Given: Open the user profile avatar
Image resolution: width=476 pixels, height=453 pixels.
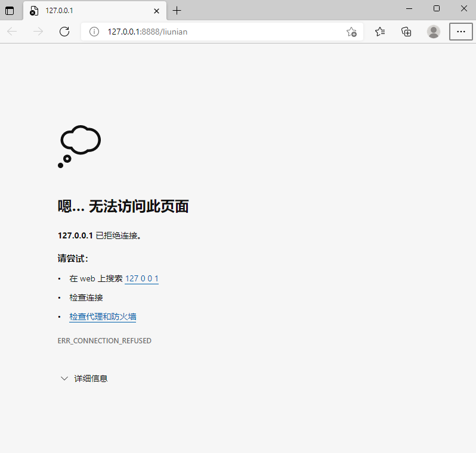Looking at the screenshot, I should 434,32.
